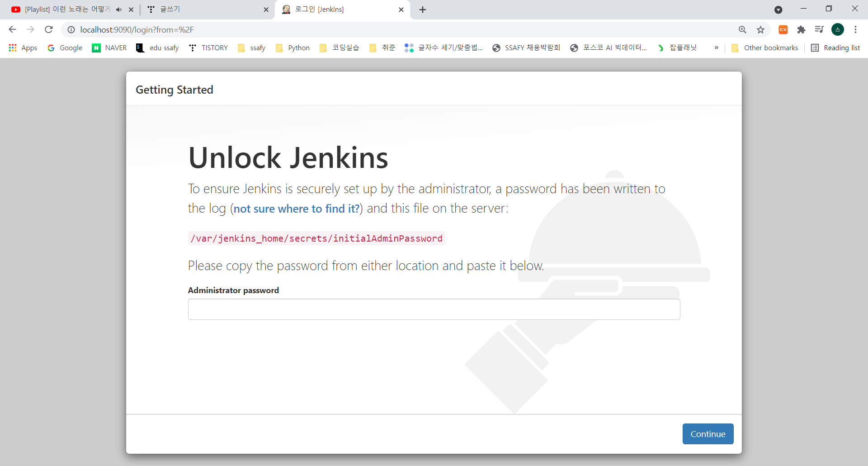
Task: Close the Jenkins login tab
Action: click(x=401, y=10)
